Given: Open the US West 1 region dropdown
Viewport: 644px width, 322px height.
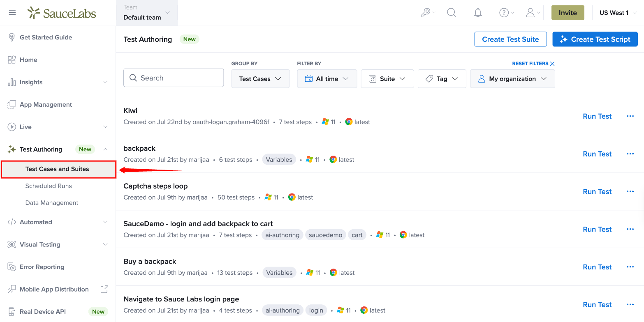Looking at the screenshot, I should click(618, 13).
